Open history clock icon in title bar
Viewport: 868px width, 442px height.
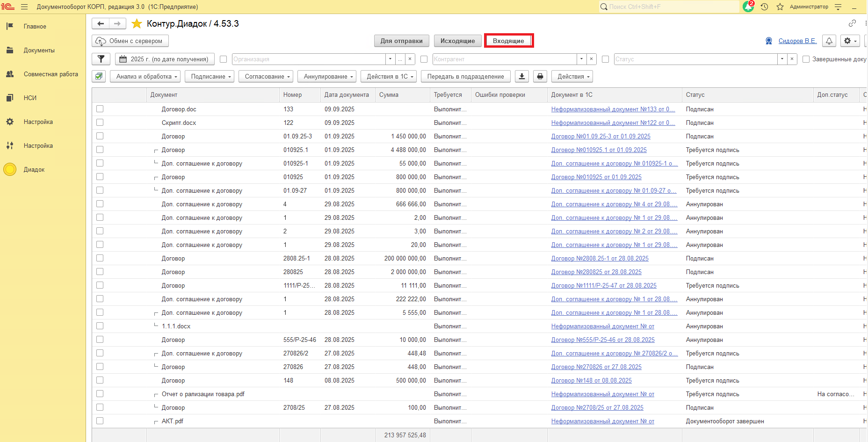tap(764, 7)
